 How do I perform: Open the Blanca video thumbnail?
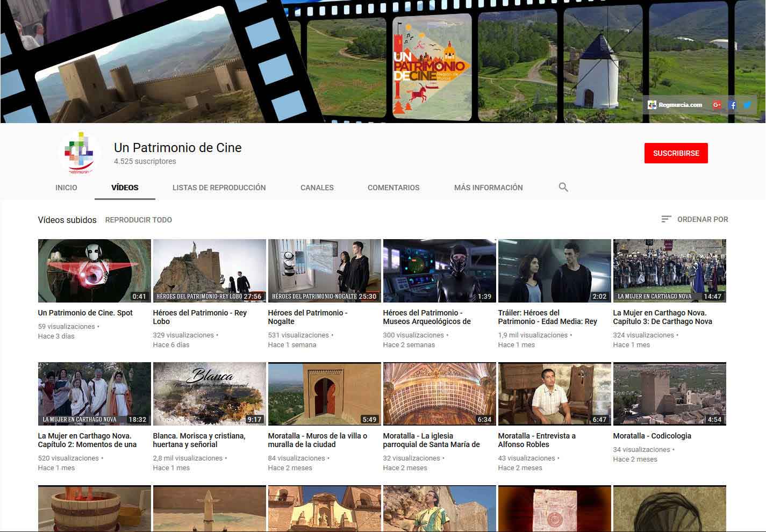[x=210, y=394]
